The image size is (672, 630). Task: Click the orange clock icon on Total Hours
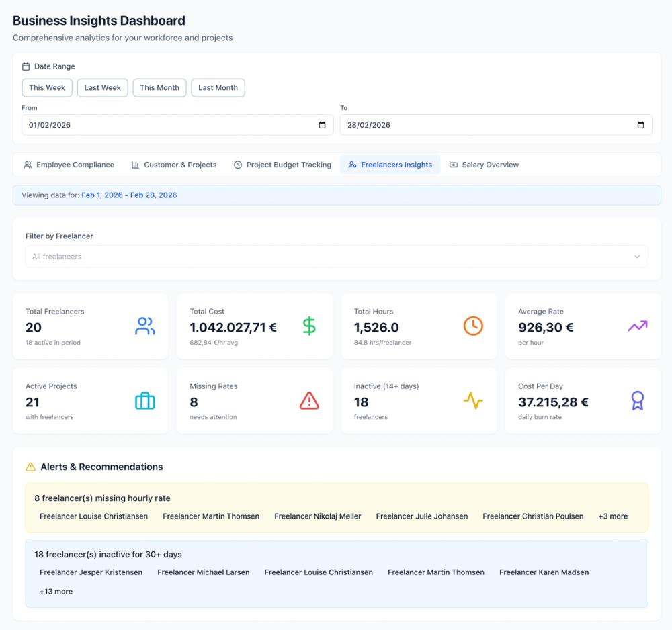(x=473, y=326)
